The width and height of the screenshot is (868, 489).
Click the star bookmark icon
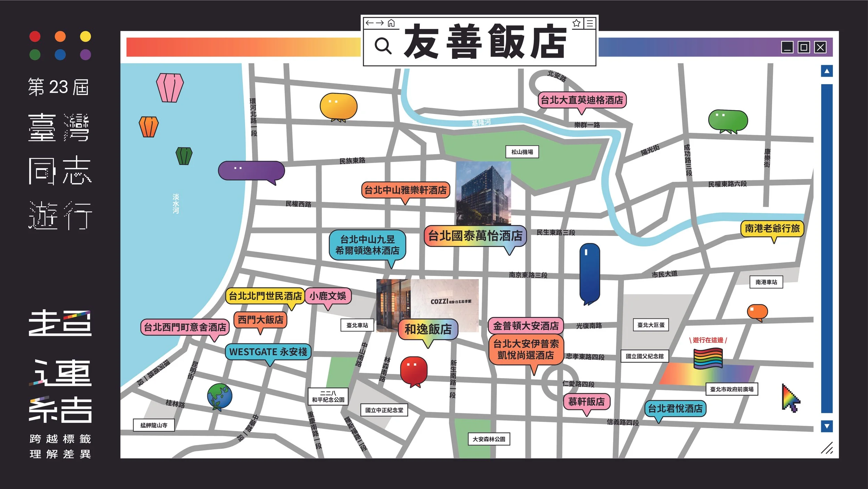[x=576, y=23]
